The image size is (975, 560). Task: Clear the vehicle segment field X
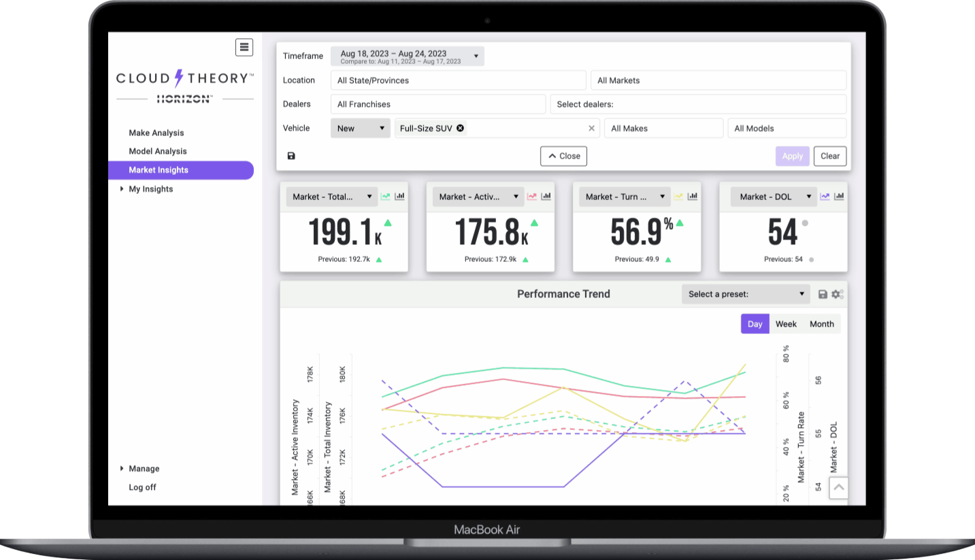tap(591, 128)
